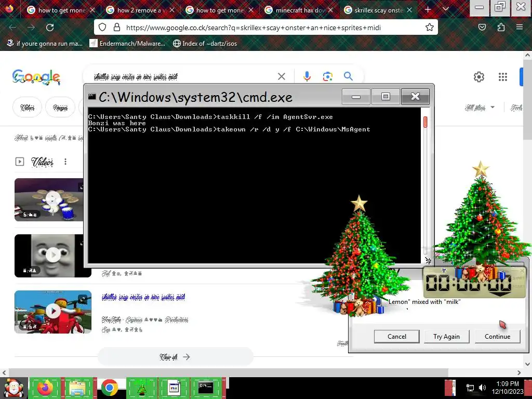This screenshot has height=399, width=532.
Task: Filter results by the Images chip
Action: [60, 108]
